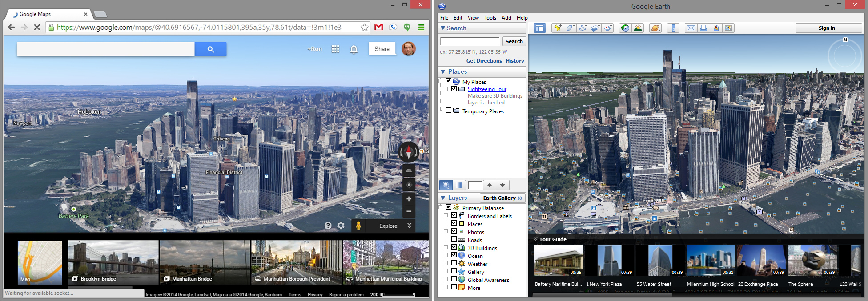The width and height of the screenshot is (868, 301).
Task: Save image icon in Google Earth toolbar
Action: point(716,28)
